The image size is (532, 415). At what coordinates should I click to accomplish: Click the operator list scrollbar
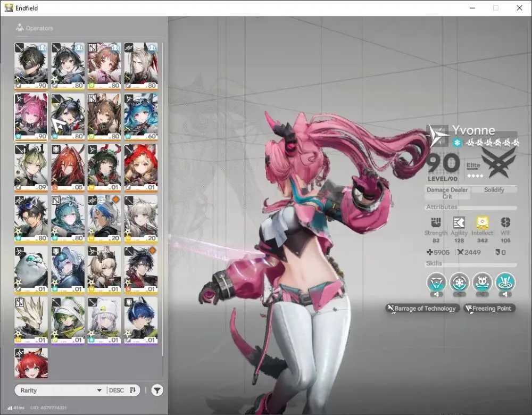tap(163, 200)
